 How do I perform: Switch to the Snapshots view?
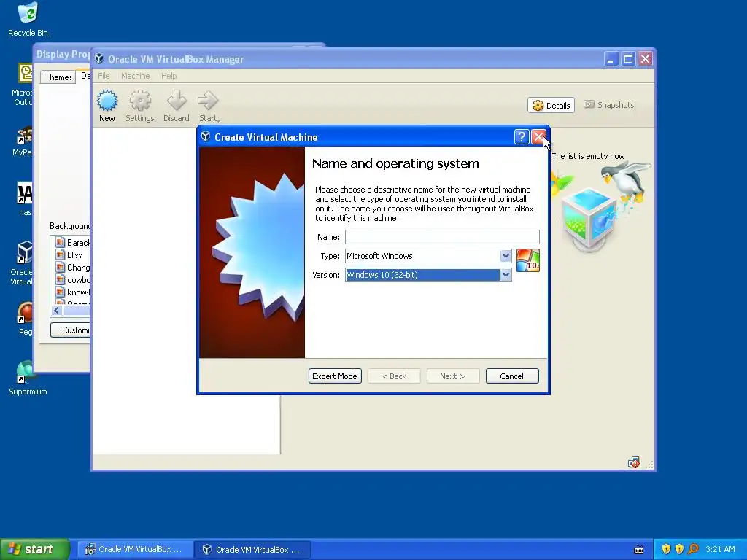coord(609,105)
